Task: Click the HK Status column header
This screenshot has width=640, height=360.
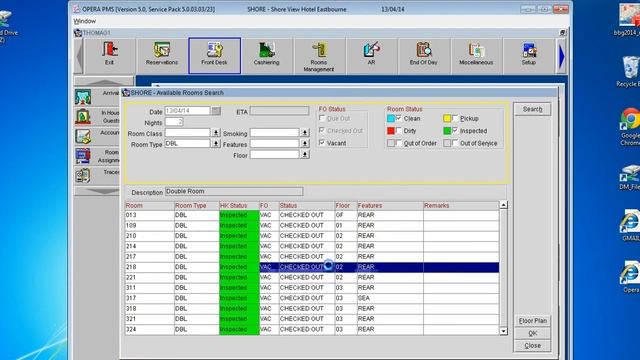Action: pos(239,205)
